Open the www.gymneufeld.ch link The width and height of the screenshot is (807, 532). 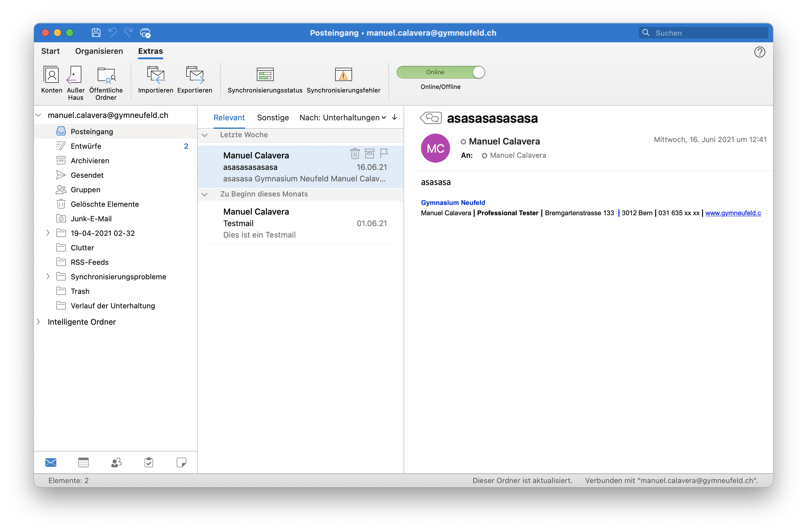pyautogui.click(x=733, y=213)
